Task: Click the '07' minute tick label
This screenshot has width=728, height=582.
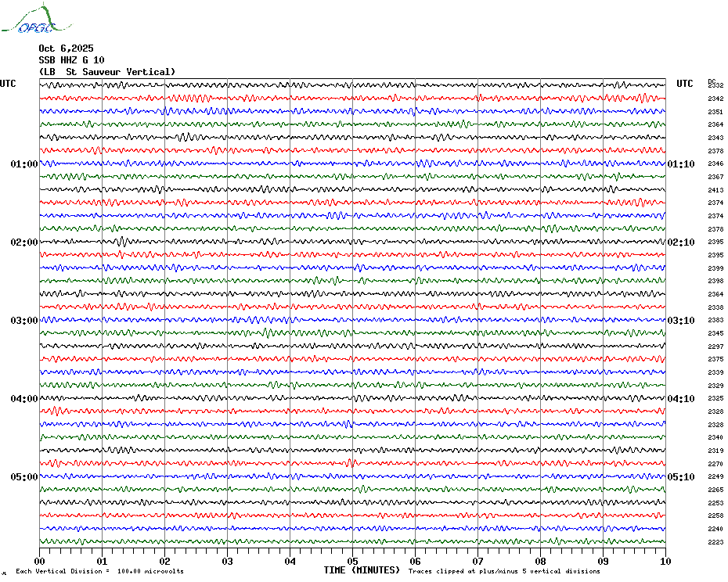Action: coord(478,562)
